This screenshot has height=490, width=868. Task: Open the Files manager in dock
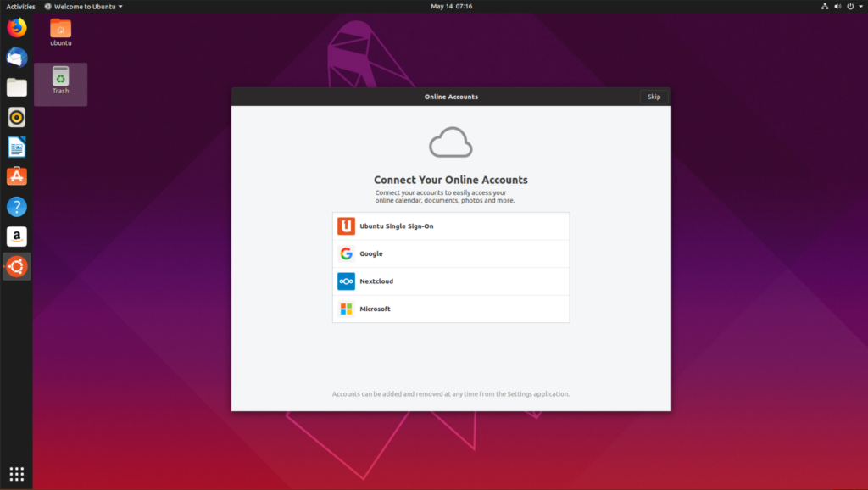pyautogui.click(x=17, y=87)
